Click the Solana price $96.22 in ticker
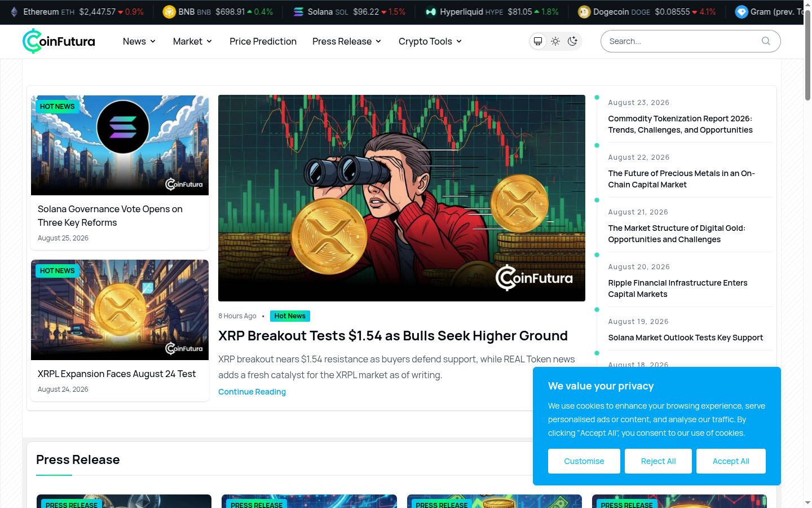The height and width of the screenshot is (508, 812). pos(366,12)
